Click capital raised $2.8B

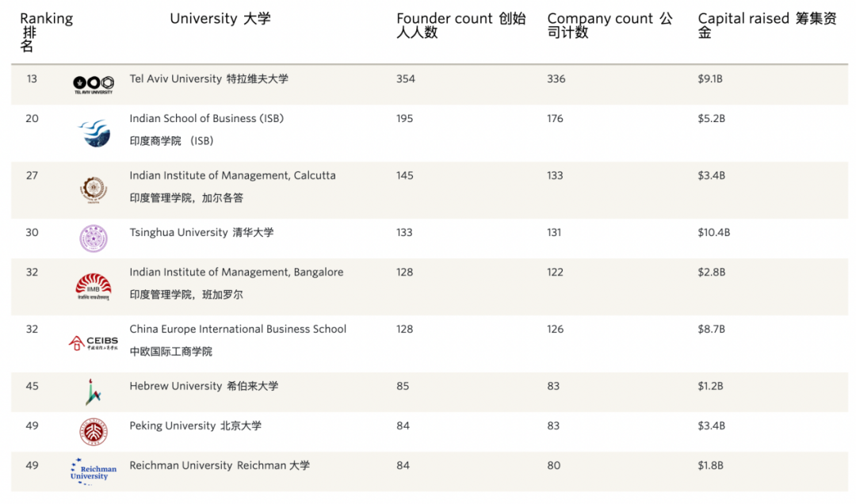click(711, 272)
